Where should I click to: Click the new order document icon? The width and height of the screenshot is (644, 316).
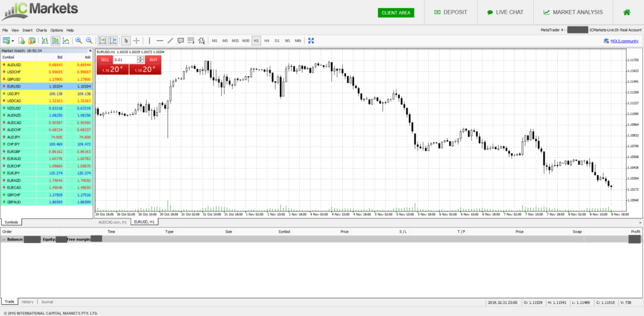(21, 41)
